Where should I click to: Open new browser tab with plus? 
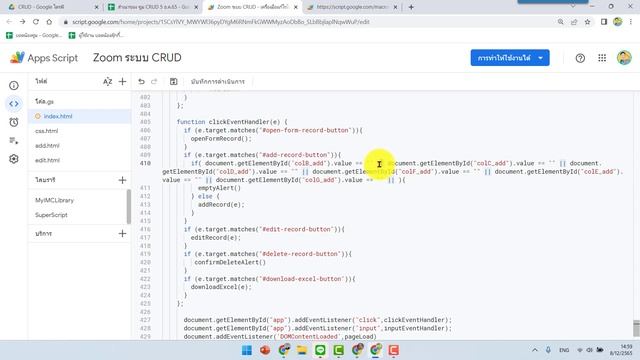click(411, 7)
